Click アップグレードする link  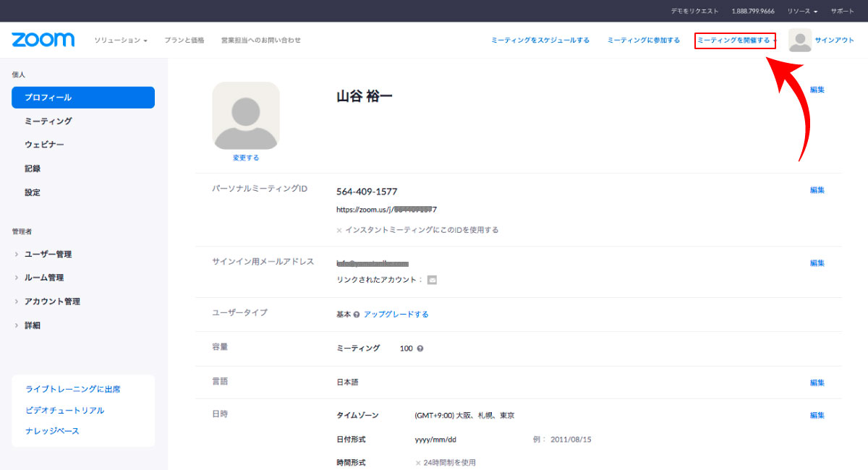[x=396, y=315]
